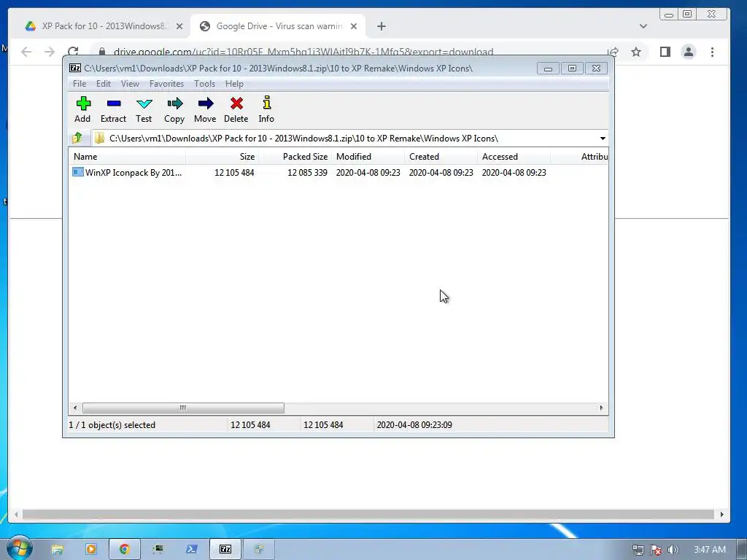Select the WinXP Iconpack By 201... file
Viewport: 747px width, 560px height.
coord(127,172)
